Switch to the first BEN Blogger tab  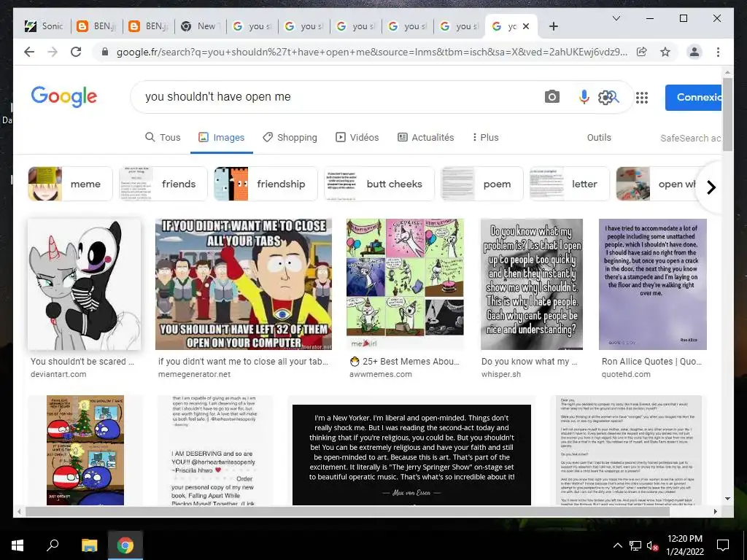point(97,26)
